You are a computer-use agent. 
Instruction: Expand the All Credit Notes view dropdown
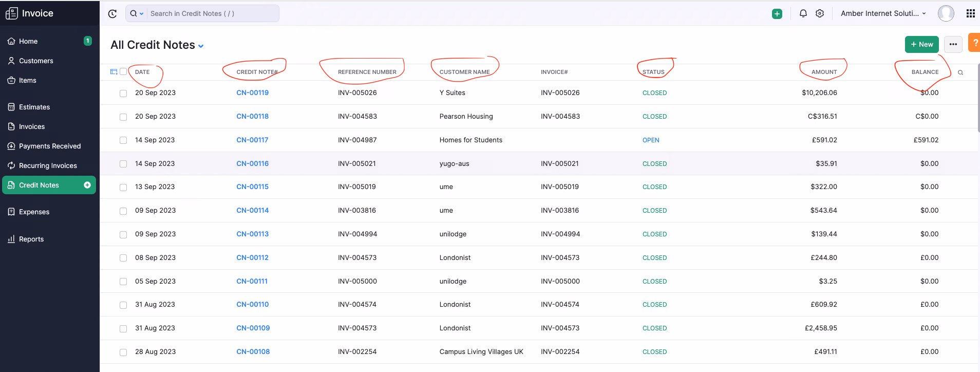(201, 46)
